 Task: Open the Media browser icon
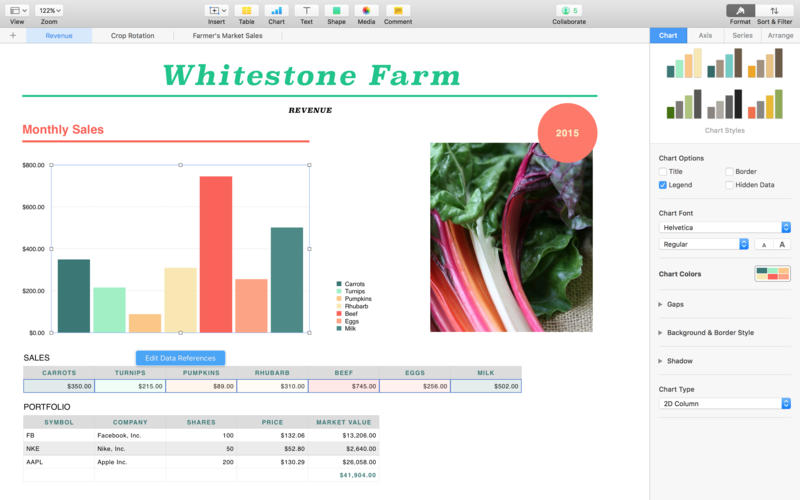[x=366, y=10]
